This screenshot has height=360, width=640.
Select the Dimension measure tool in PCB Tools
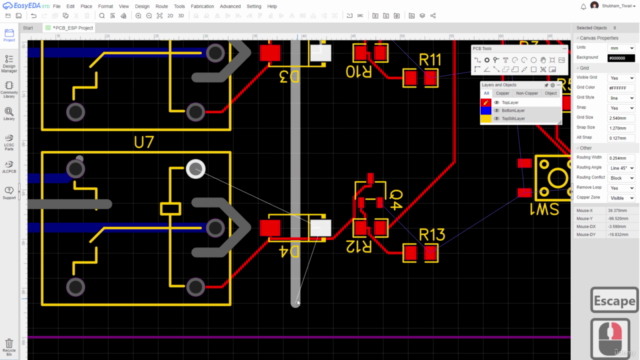pyautogui.click(x=524, y=69)
